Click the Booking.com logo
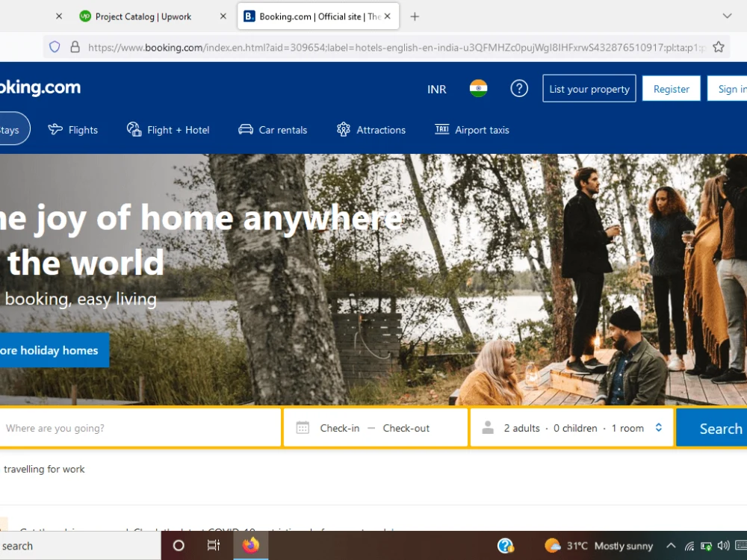Viewport: 747px width, 560px height. (x=40, y=87)
